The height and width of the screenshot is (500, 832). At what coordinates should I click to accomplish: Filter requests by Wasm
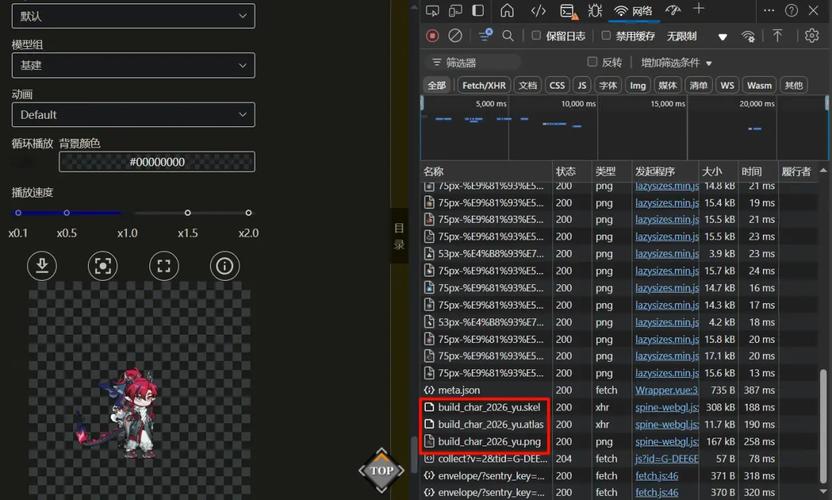click(759, 85)
